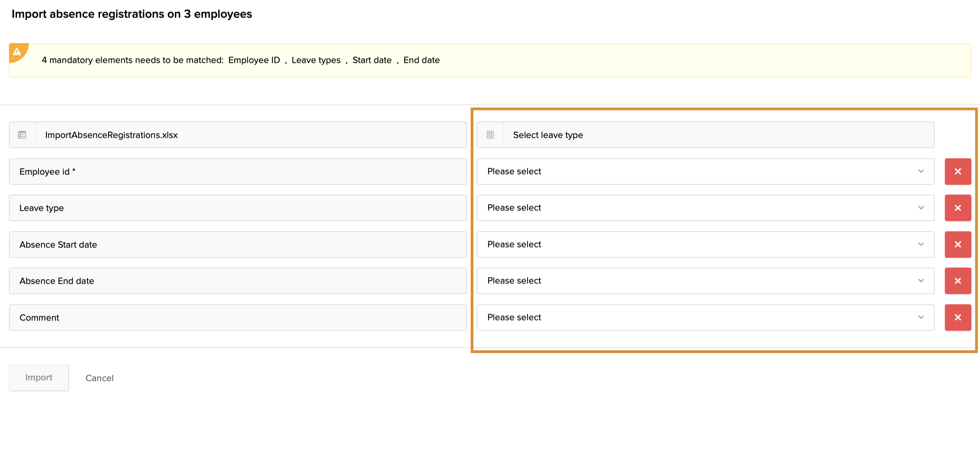980x452 pixels.
Task: Remove the Employee id mapping row
Action: click(x=957, y=171)
